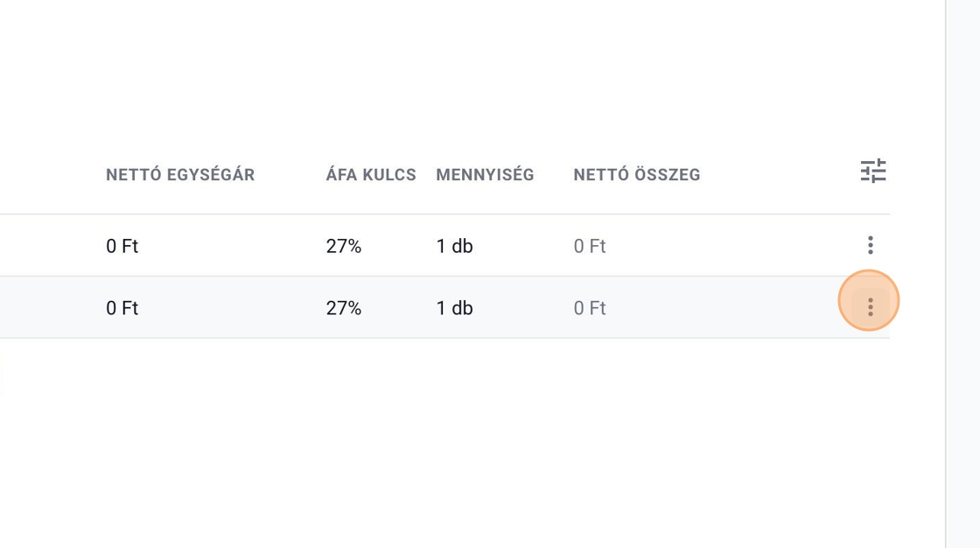Viewport: 980px width, 548px height.
Task: Click the ÁFA KULCS column header
Action: point(371,175)
